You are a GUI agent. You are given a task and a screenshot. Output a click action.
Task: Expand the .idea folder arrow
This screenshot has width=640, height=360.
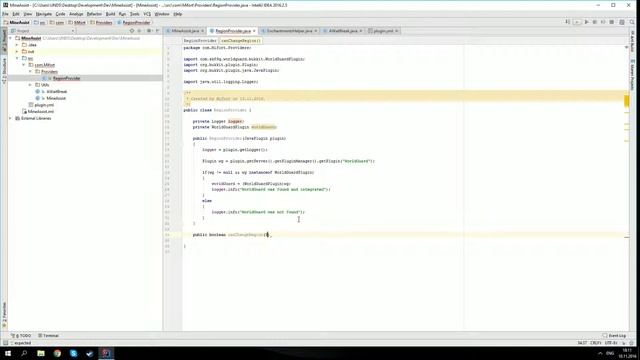point(17,45)
